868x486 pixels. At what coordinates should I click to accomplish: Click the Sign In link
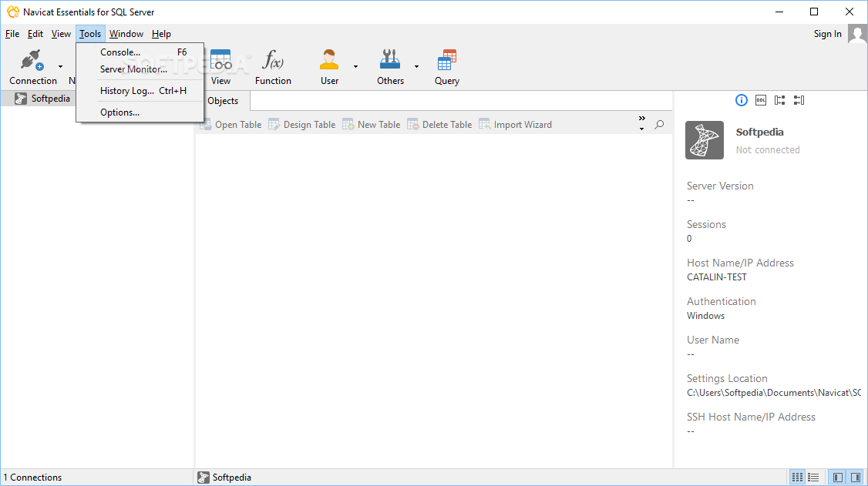pos(828,34)
